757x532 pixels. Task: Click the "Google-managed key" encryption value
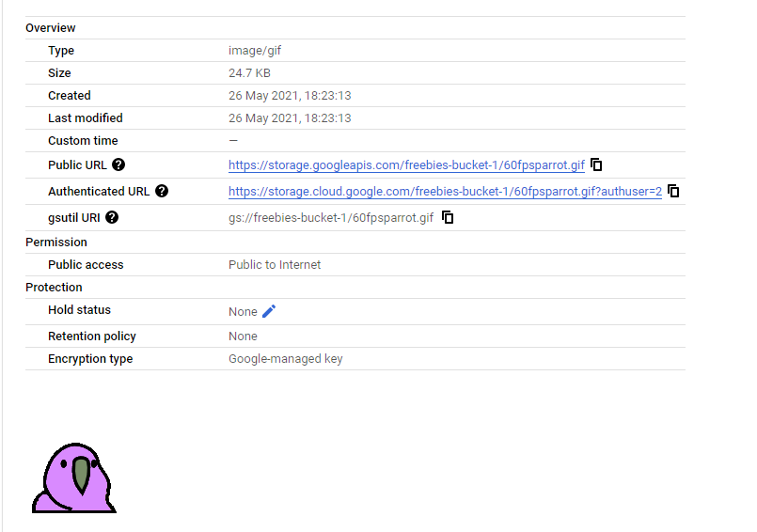(285, 359)
